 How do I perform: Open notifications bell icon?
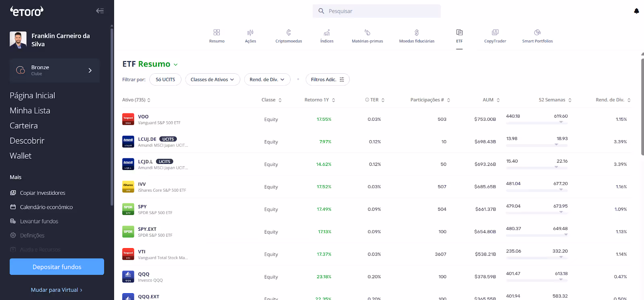coord(636,11)
